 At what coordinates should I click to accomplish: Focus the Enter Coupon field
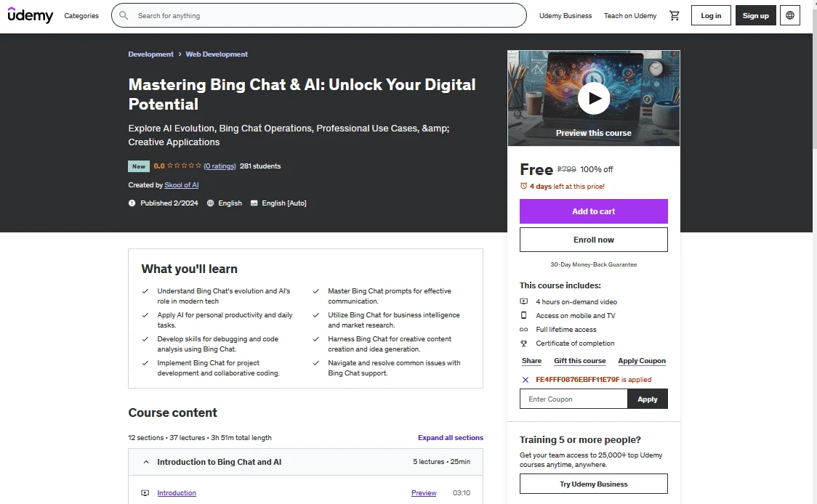(573, 399)
